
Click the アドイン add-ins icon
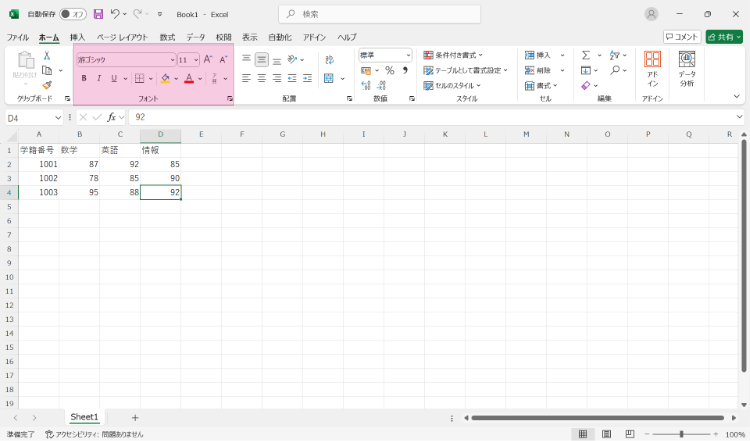(652, 68)
